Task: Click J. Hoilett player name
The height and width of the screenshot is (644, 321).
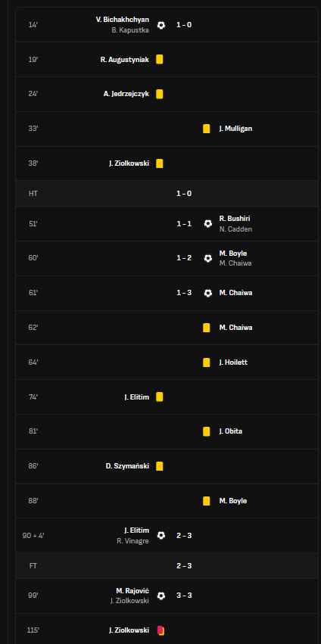Action: point(233,362)
